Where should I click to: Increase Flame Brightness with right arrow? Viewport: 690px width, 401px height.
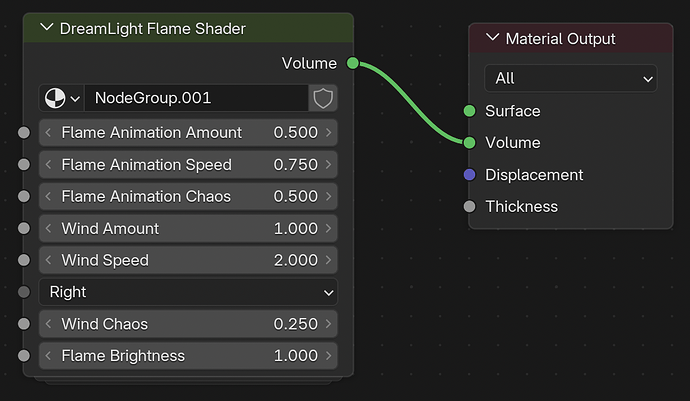pos(328,356)
